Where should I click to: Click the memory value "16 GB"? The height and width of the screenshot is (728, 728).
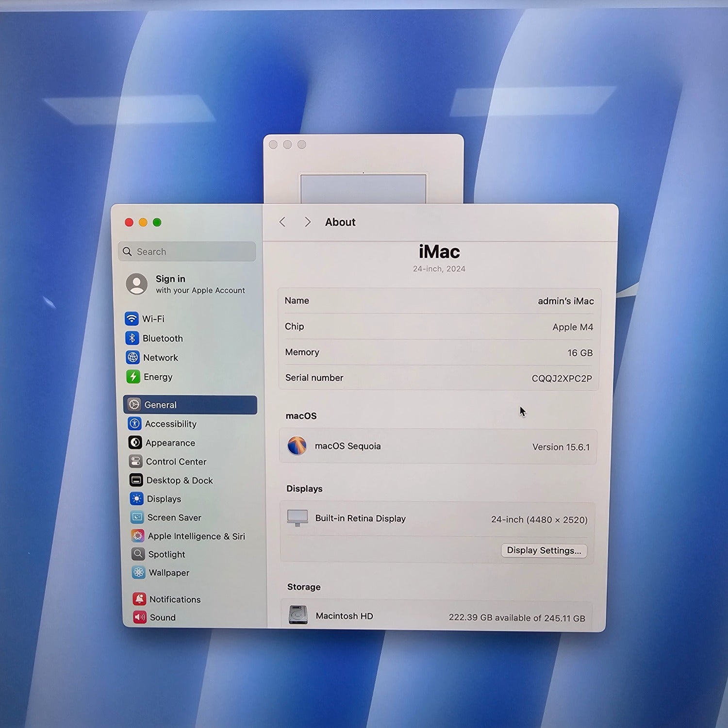click(580, 353)
